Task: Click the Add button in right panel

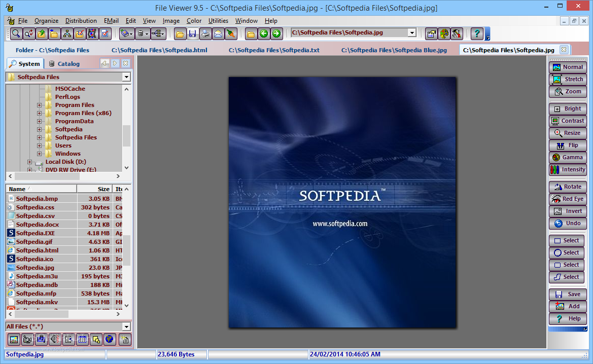Action: [x=568, y=306]
